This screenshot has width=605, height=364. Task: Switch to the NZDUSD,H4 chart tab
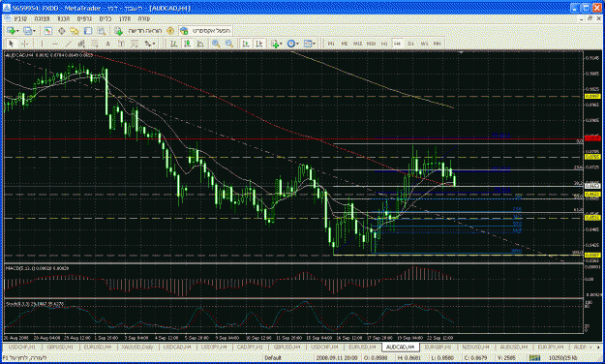[475, 348]
